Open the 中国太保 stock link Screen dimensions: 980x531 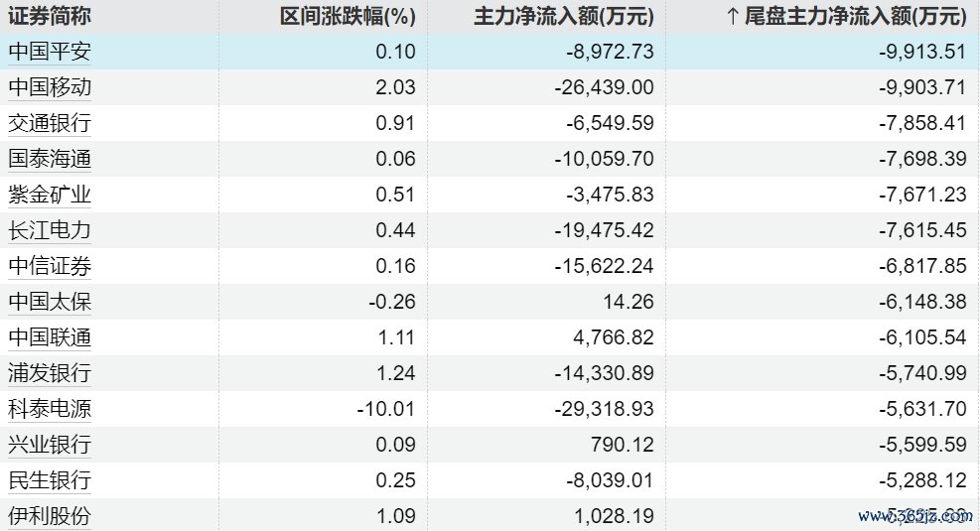(50, 302)
